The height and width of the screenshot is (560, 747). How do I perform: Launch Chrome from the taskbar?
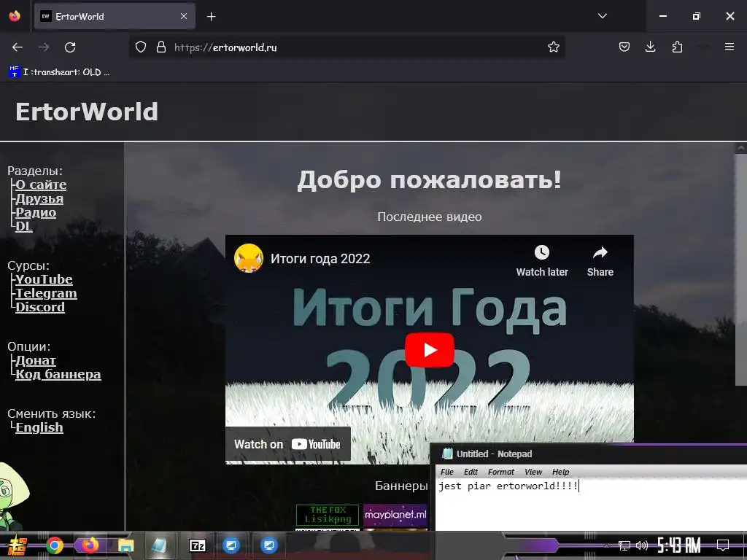55,545
